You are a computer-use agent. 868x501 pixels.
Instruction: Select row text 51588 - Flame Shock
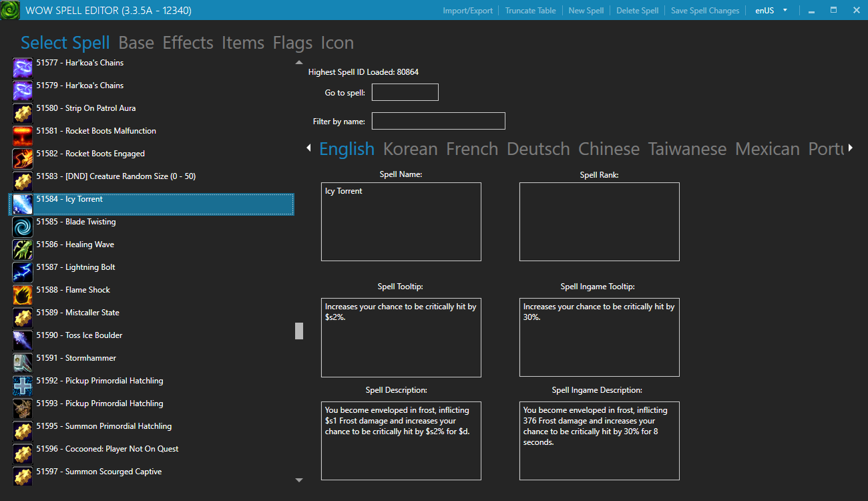73,290
